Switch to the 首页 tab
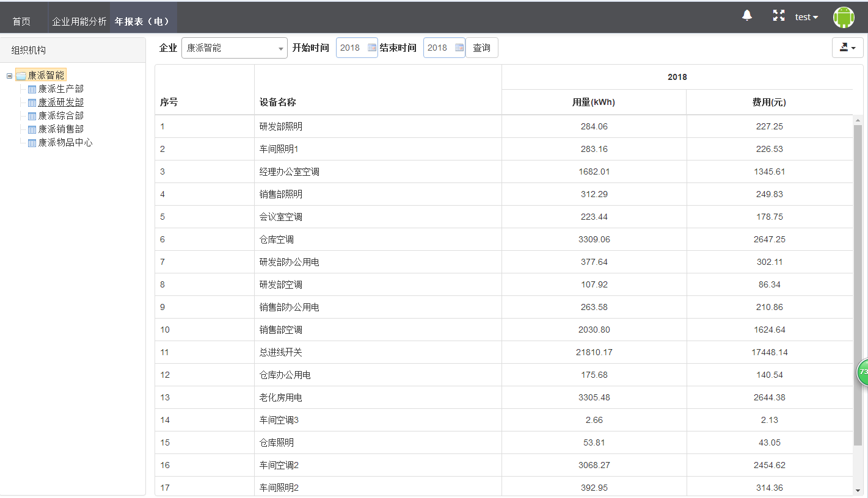This screenshot has height=498, width=868. [x=21, y=21]
